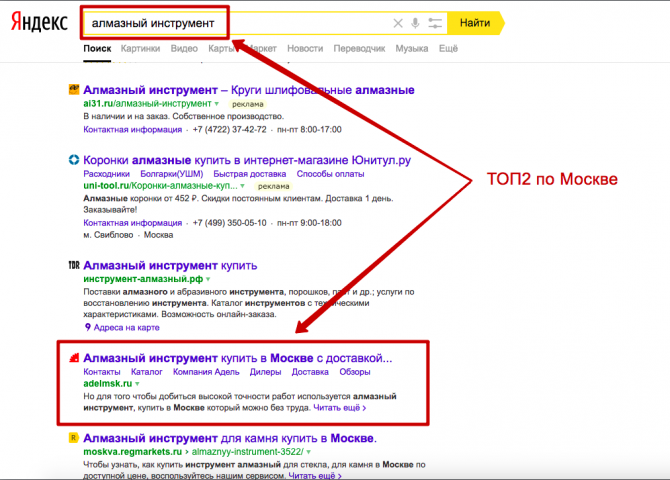Image resolution: width=670 pixels, height=480 pixels.
Task: Click the Юнитул.ру result favicon
Action: tap(74, 160)
